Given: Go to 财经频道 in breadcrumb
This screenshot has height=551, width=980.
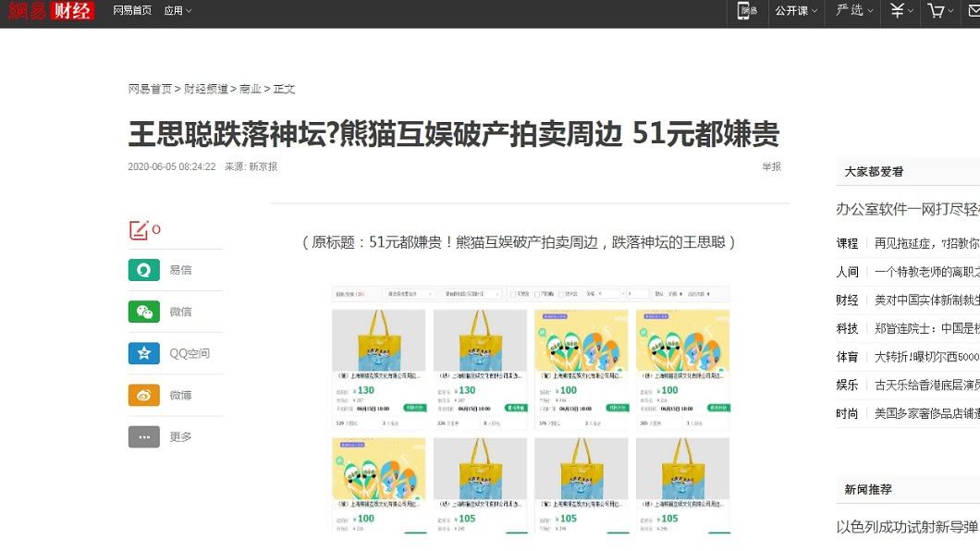Looking at the screenshot, I should click(x=205, y=89).
